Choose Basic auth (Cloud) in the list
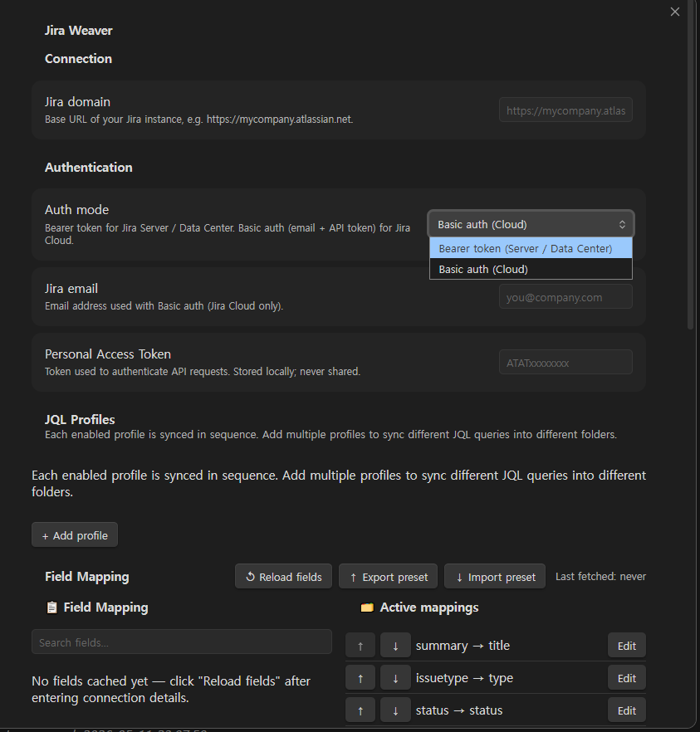This screenshot has height=732, width=700. coord(531,269)
